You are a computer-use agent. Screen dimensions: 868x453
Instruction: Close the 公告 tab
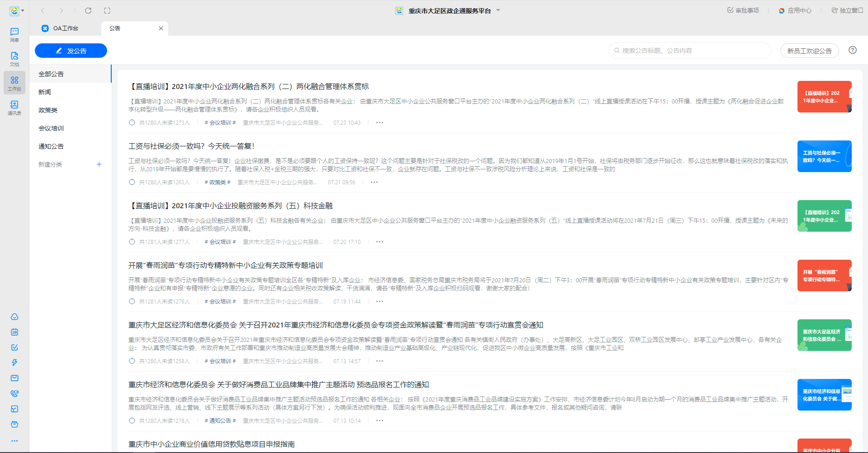click(x=161, y=28)
